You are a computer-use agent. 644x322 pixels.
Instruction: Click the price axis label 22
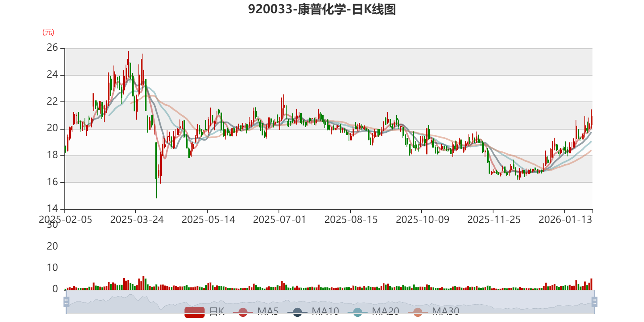[x=52, y=101]
